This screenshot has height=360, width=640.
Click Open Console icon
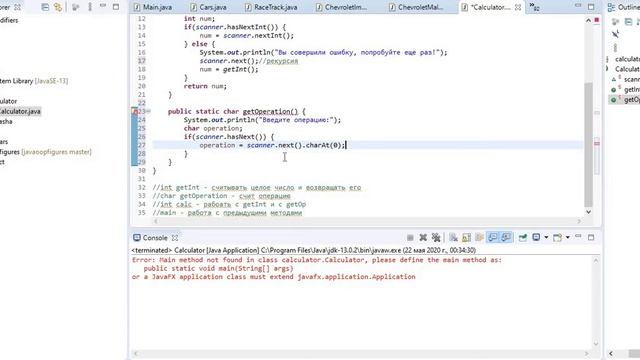coord(558,238)
